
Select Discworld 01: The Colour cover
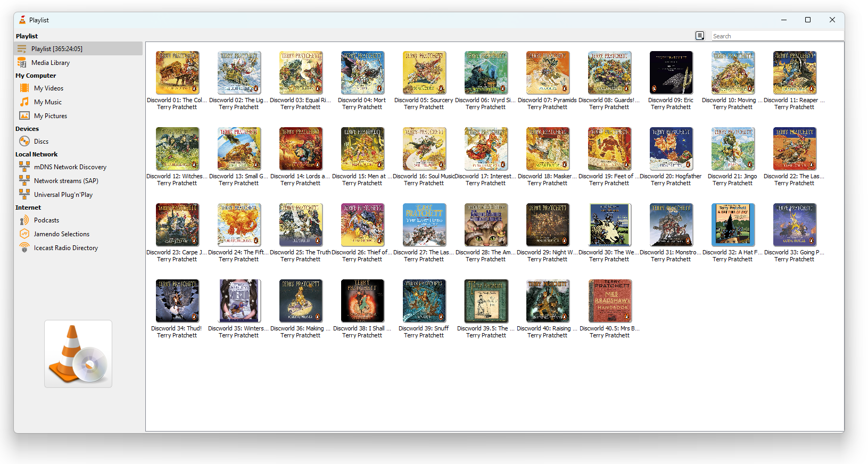[x=177, y=73]
